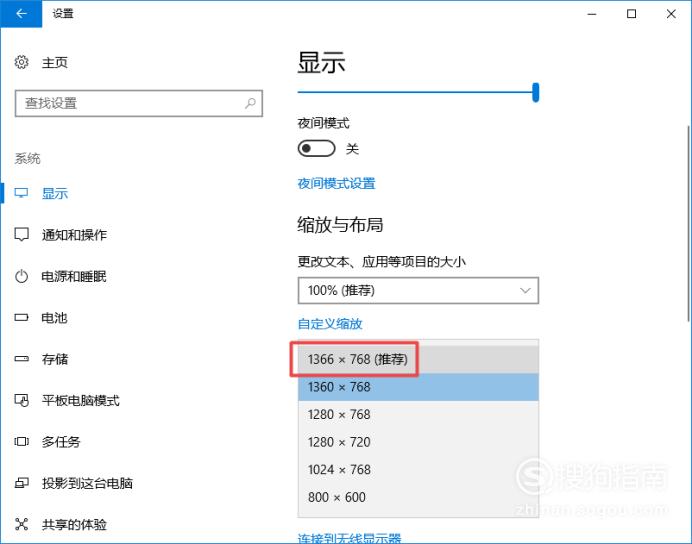The width and height of the screenshot is (692, 544).
Task: Click the battery icon in sidebar
Action: pyautogui.click(x=21, y=318)
